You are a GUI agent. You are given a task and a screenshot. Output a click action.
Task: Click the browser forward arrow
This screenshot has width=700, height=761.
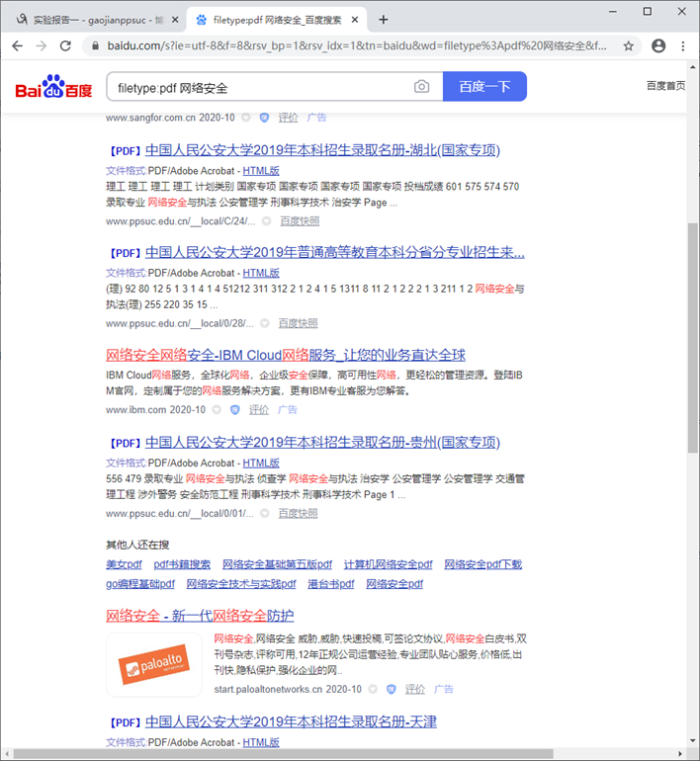pyautogui.click(x=42, y=46)
